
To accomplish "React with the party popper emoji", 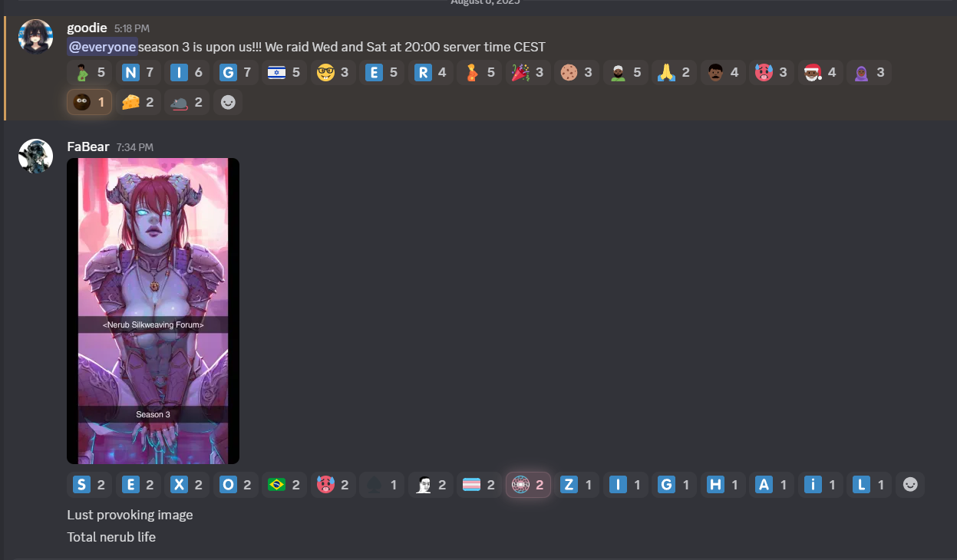I will pyautogui.click(x=528, y=73).
